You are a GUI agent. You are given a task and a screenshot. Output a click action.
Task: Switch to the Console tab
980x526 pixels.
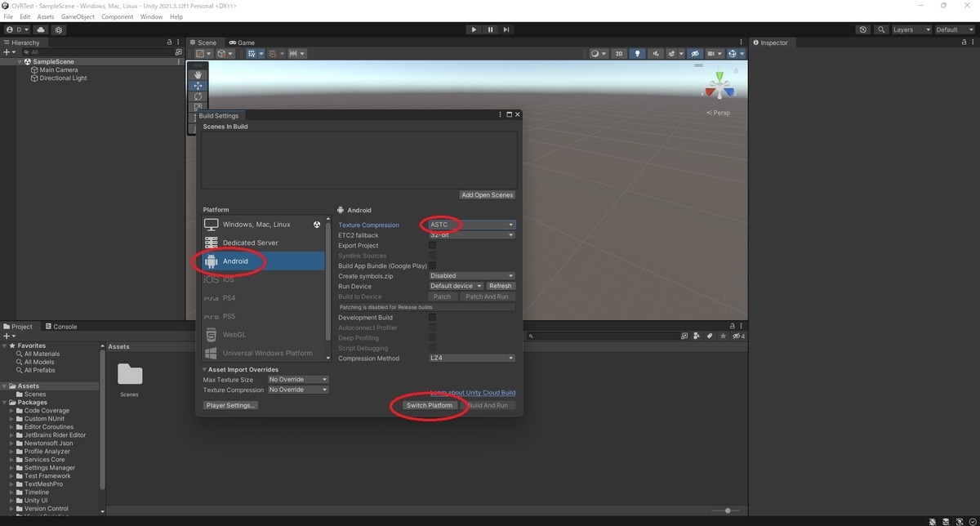coord(61,327)
